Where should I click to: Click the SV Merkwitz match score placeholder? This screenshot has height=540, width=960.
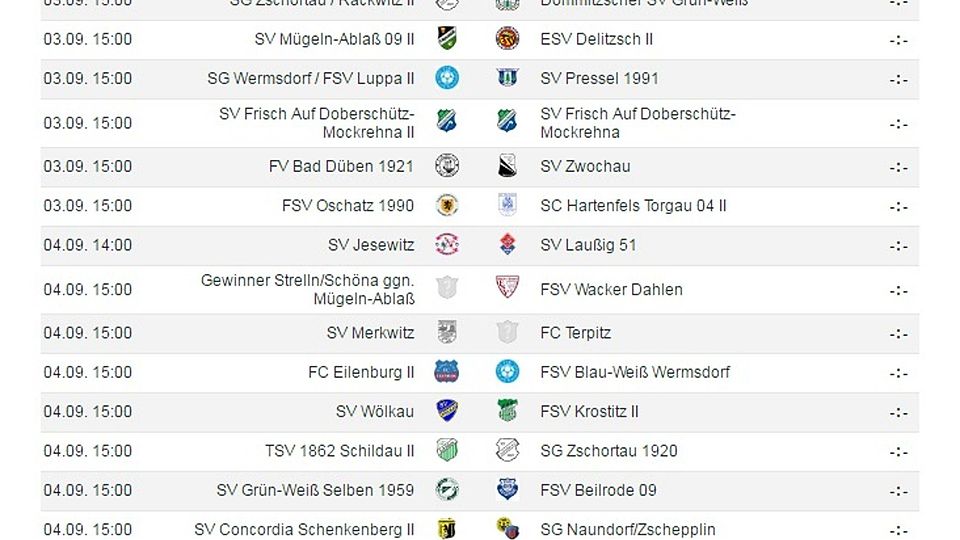(x=898, y=334)
